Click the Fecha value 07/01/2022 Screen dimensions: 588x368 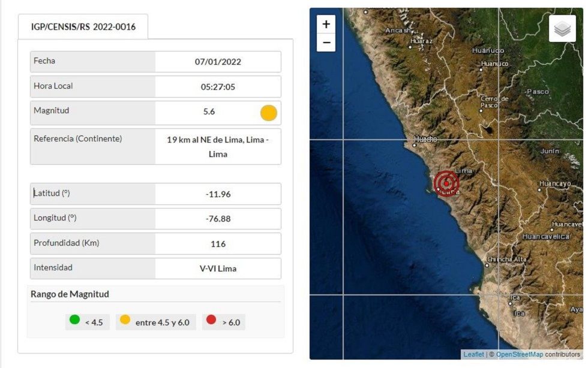click(218, 62)
